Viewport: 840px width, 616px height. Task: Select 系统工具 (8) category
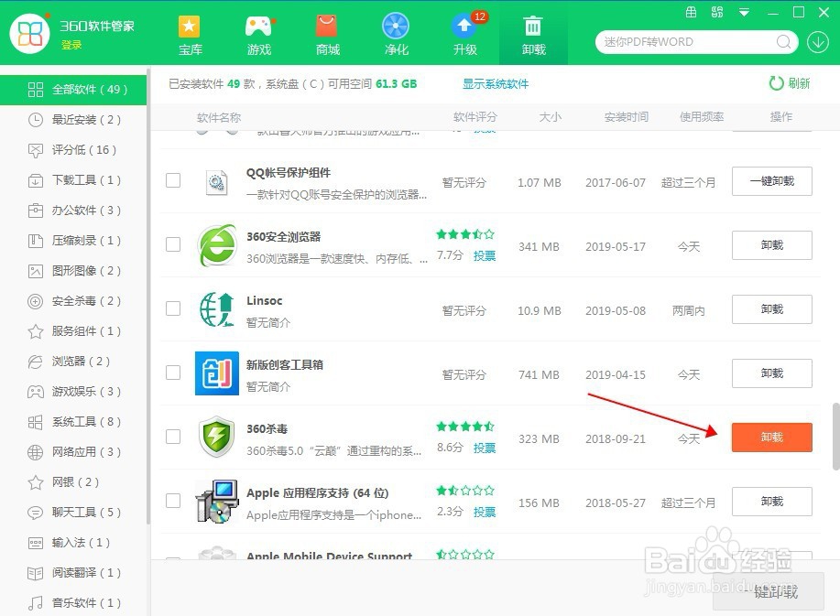click(74, 422)
